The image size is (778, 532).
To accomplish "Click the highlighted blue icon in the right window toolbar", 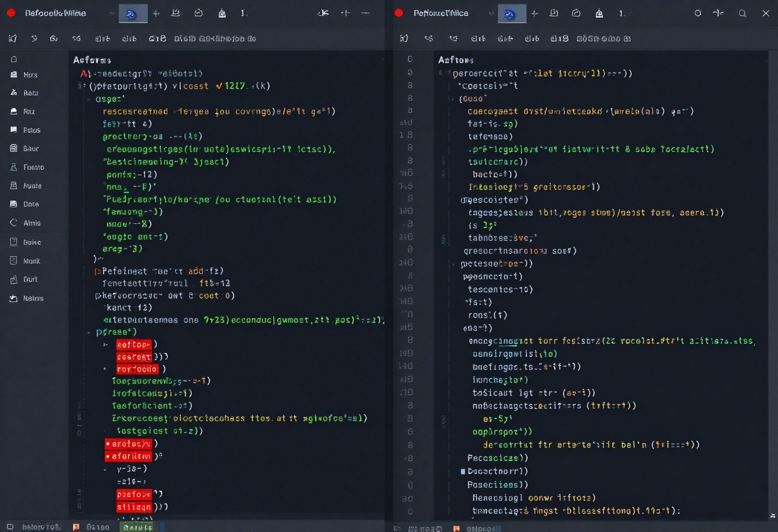I will tap(512, 13).
